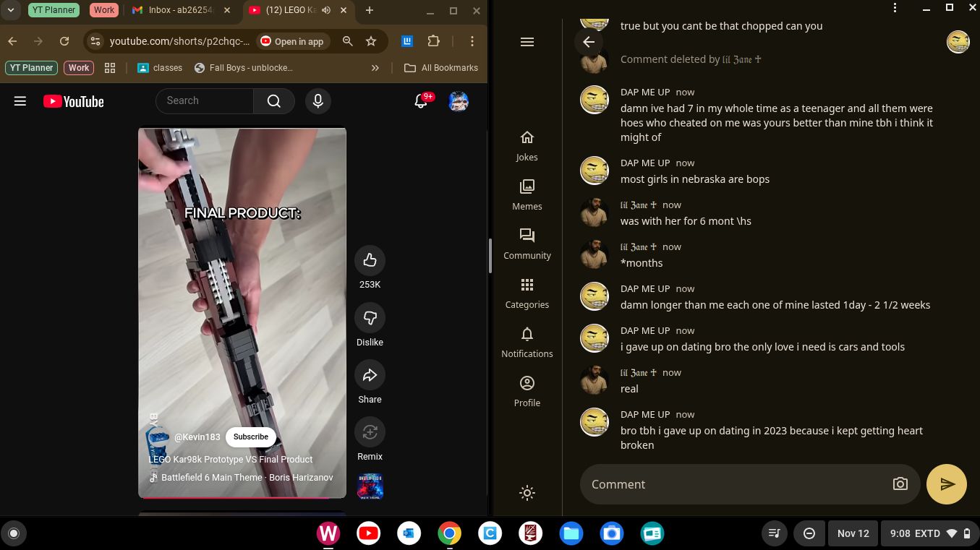Open YouTube notifications bell
The width and height of the screenshot is (980, 550).
pos(421,101)
